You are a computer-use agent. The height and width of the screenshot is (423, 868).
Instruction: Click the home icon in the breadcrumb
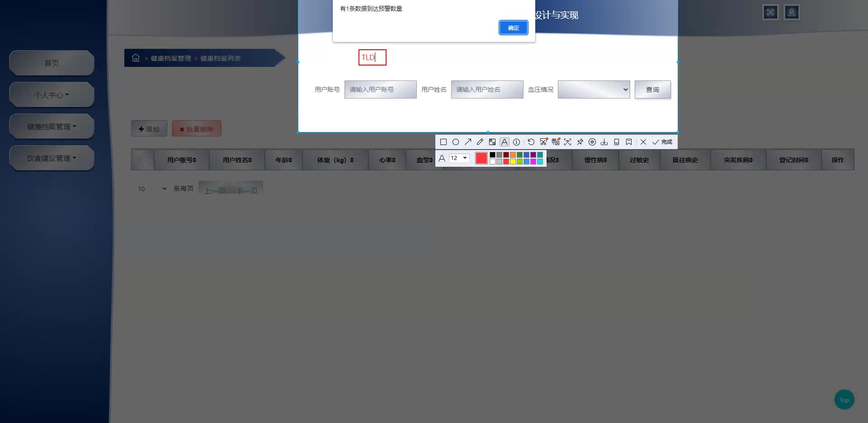(x=136, y=58)
